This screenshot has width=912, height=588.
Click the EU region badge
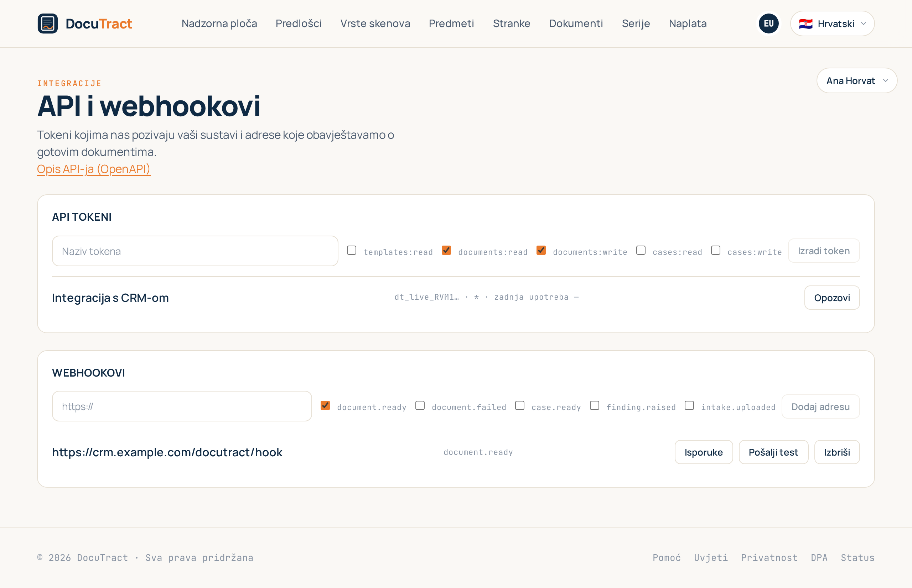point(769,24)
